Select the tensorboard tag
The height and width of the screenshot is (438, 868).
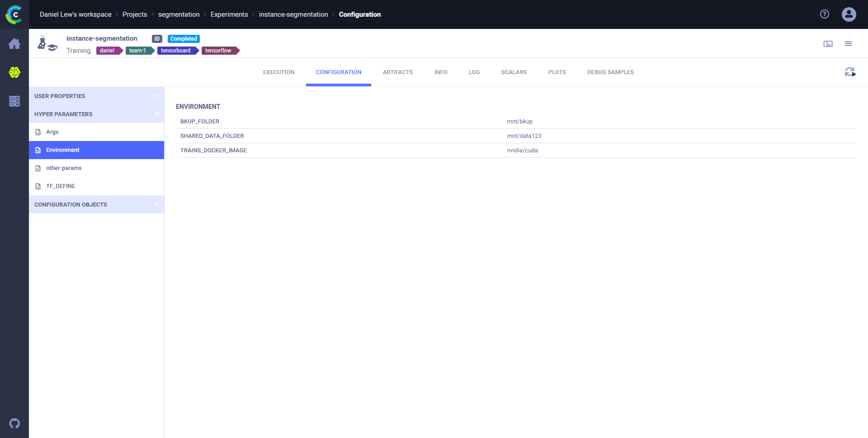[x=176, y=51]
